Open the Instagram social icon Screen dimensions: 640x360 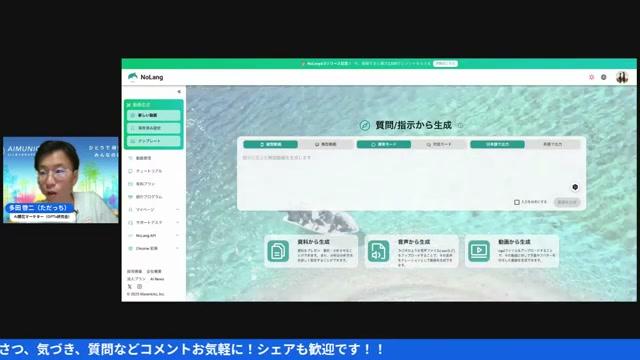tap(140, 287)
